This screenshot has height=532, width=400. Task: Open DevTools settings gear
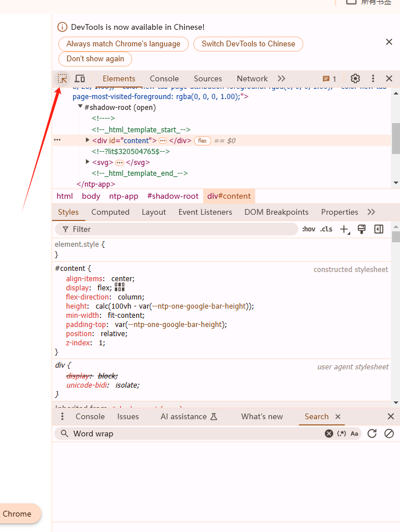click(355, 78)
